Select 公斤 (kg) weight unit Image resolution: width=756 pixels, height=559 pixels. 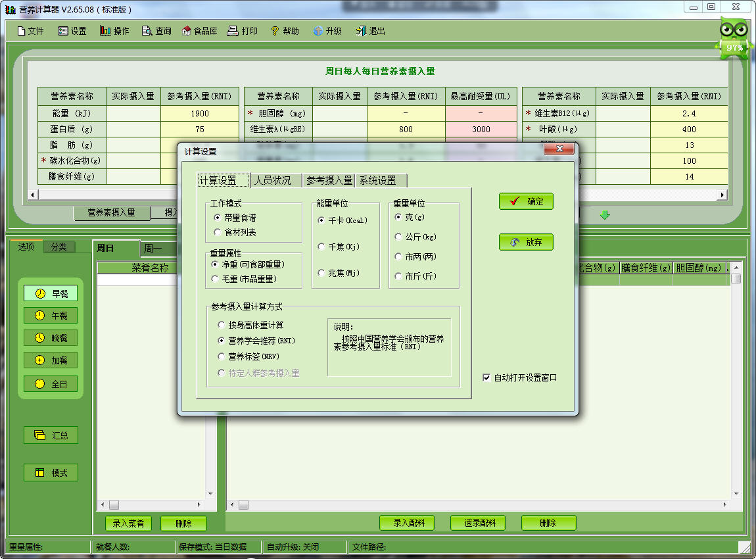[x=398, y=237]
